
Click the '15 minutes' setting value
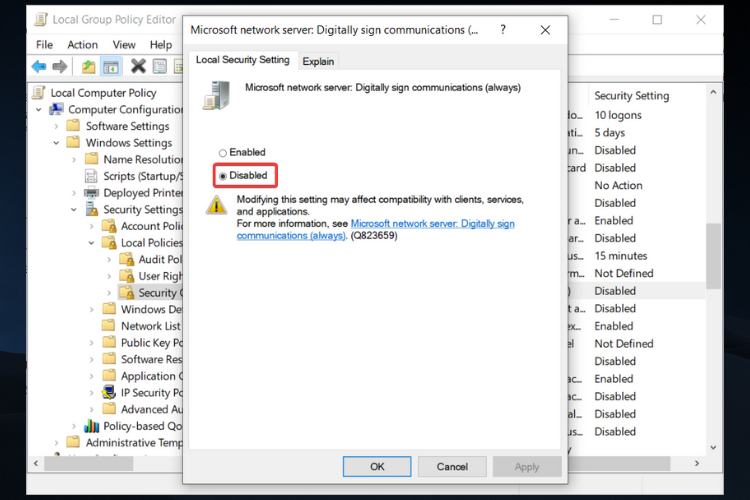[x=620, y=256]
